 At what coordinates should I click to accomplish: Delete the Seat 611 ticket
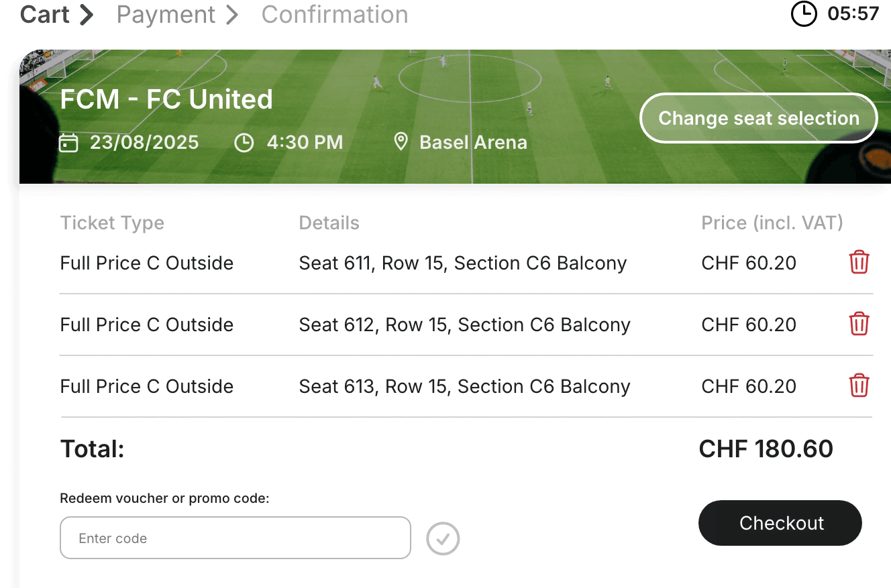(x=859, y=262)
